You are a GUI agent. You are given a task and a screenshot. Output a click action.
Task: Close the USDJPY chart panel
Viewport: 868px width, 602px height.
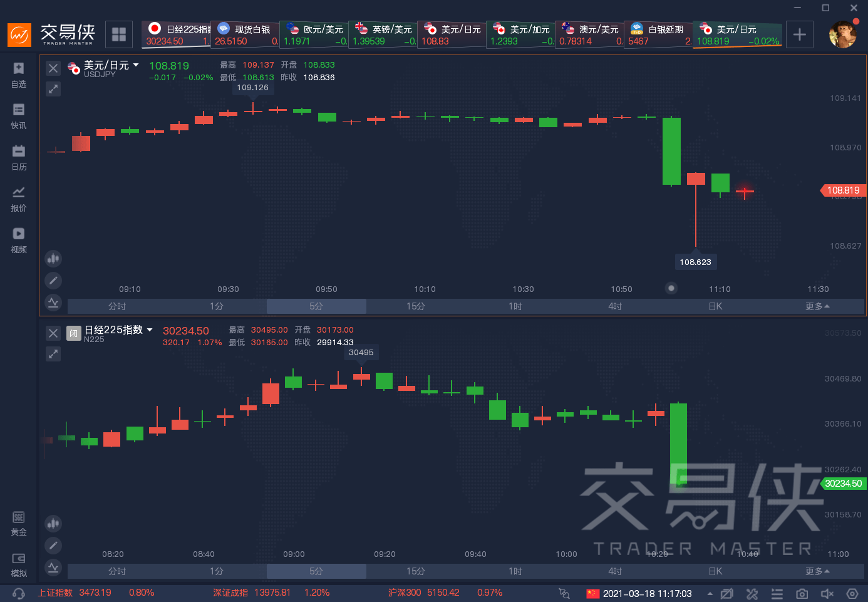pyautogui.click(x=53, y=68)
